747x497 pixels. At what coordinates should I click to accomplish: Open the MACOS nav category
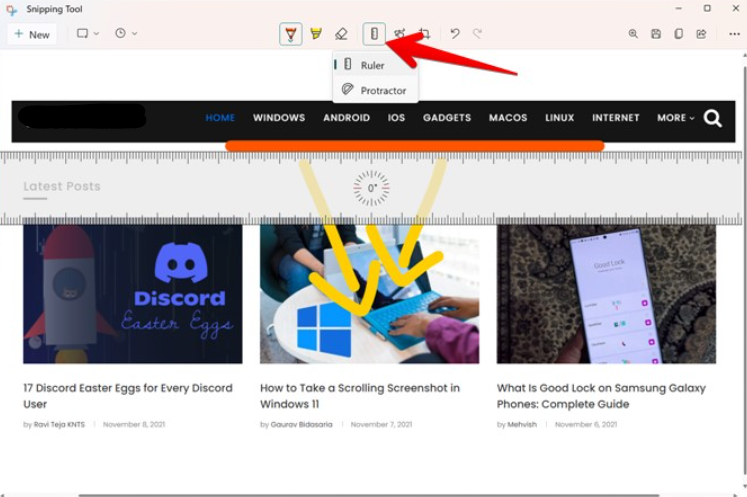coord(508,118)
